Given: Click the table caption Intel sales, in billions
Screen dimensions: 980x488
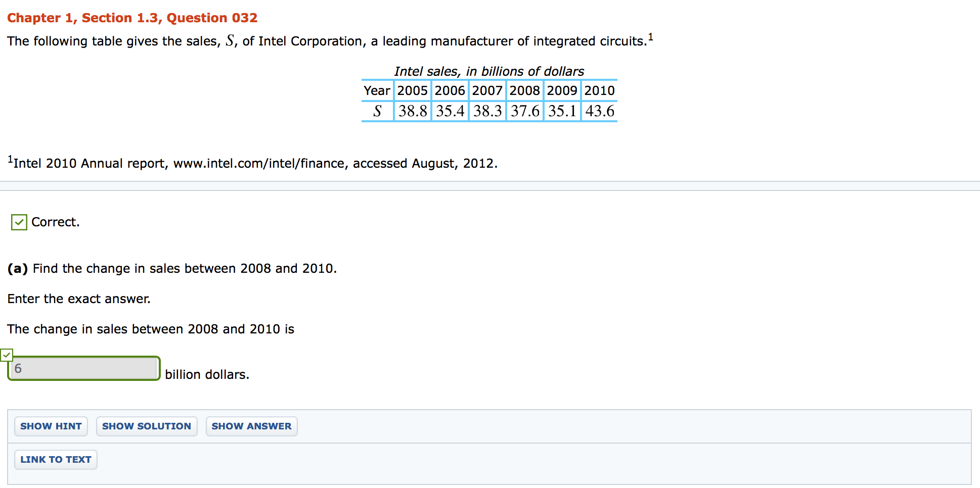Looking at the screenshot, I should (x=489, y=71).
